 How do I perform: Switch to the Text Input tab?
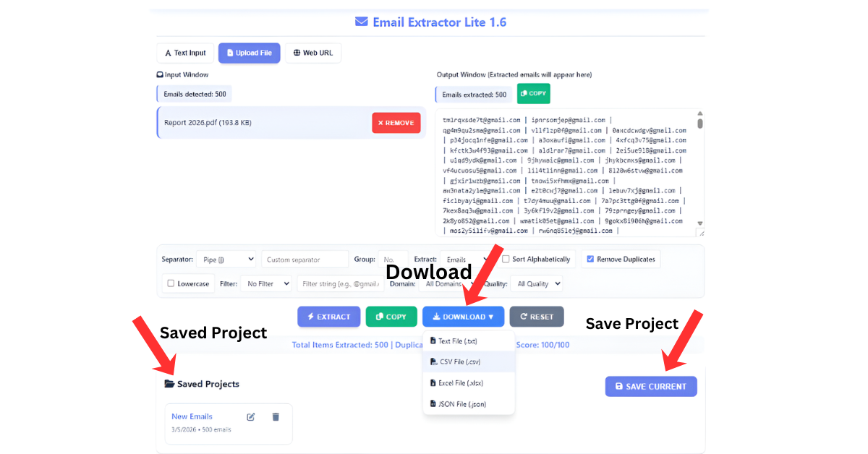coord(184,53)
